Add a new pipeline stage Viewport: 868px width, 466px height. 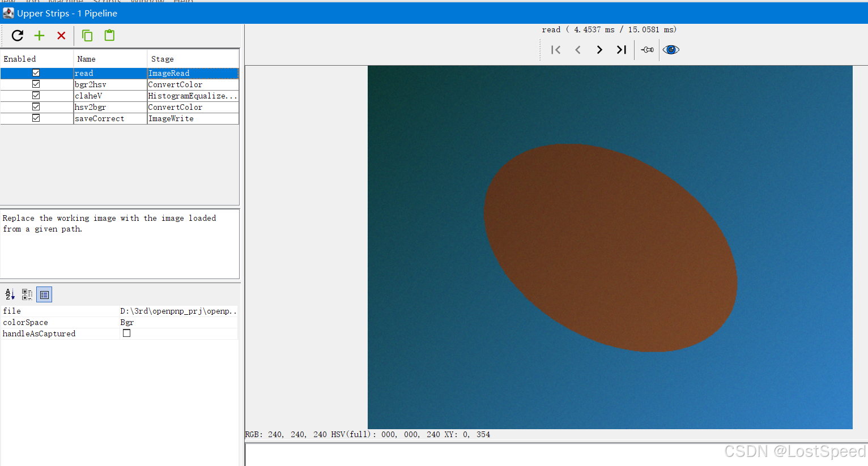(x=39, y=36)
